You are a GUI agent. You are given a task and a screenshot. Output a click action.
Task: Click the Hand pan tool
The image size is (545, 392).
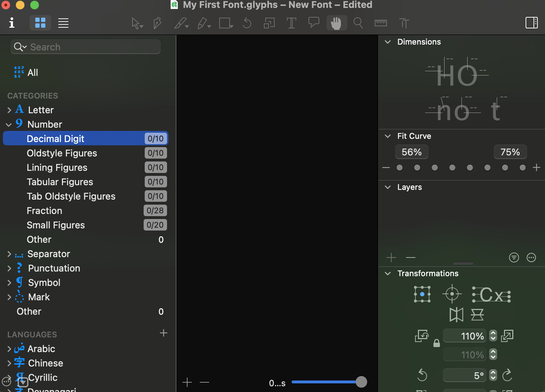336,23
